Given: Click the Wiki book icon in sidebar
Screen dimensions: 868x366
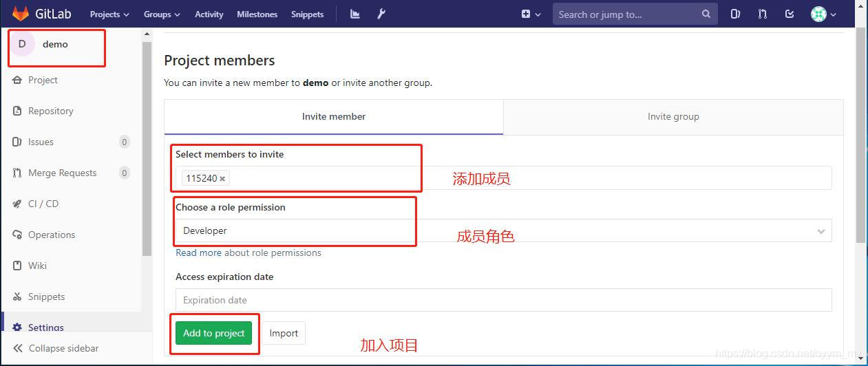Looking at the screenshot, I should click(17, 266).
